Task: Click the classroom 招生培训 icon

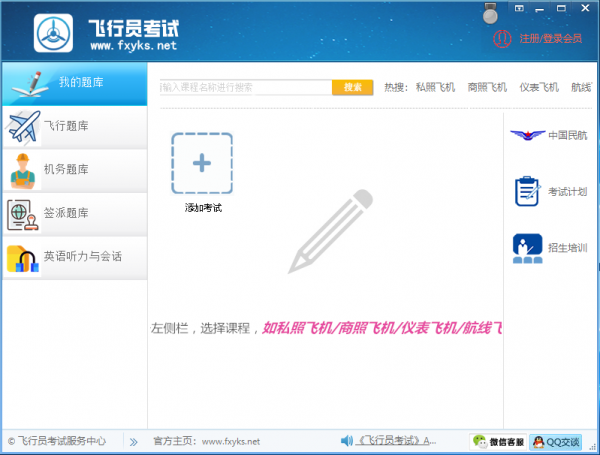Action: pyautogui.click(x=528, y=248)
